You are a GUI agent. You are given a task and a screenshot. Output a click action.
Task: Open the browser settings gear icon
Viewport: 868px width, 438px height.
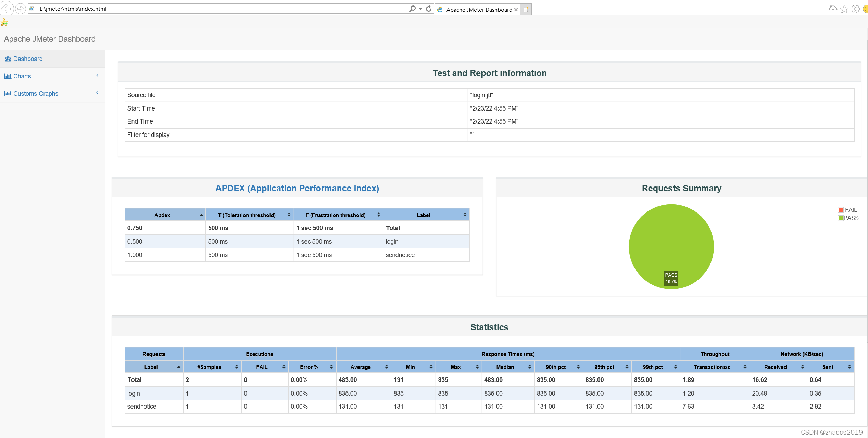[856, 9]
